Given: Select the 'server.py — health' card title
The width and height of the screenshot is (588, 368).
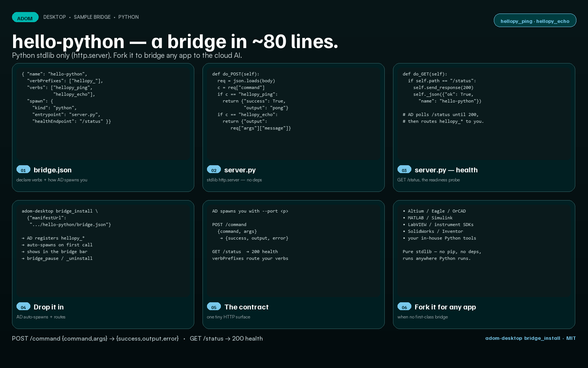Looking at the screenshot, I should tap(446, 170).
